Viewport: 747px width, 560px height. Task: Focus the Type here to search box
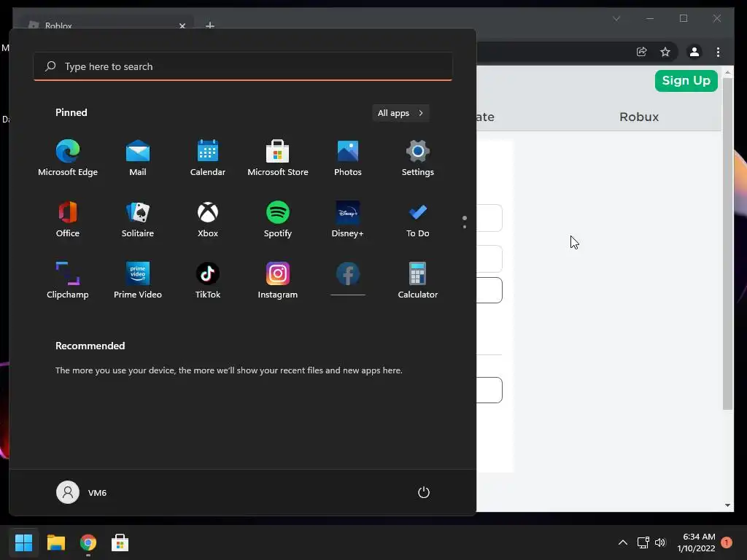click(x=243, y=66)
